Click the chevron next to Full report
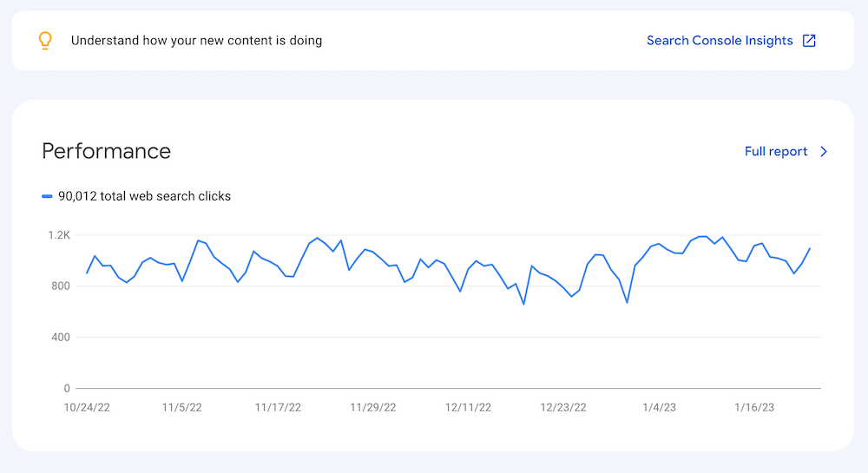 [x=824, y=152]
